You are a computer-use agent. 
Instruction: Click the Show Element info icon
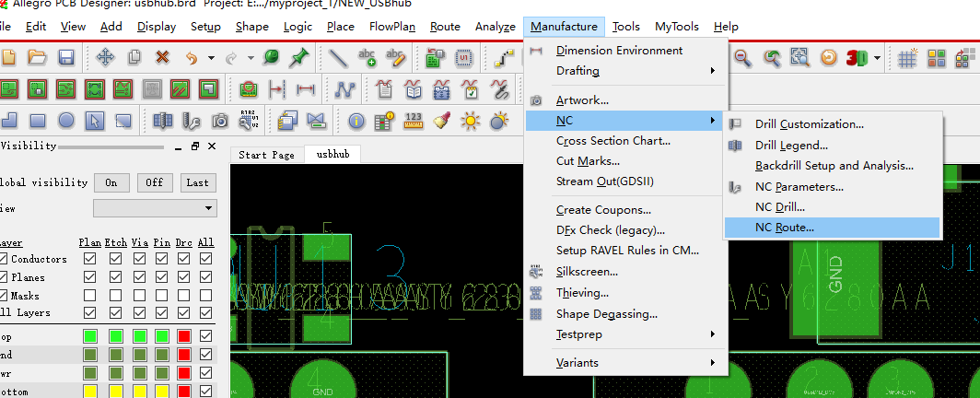pyautogui.click(x=356, y=121)
